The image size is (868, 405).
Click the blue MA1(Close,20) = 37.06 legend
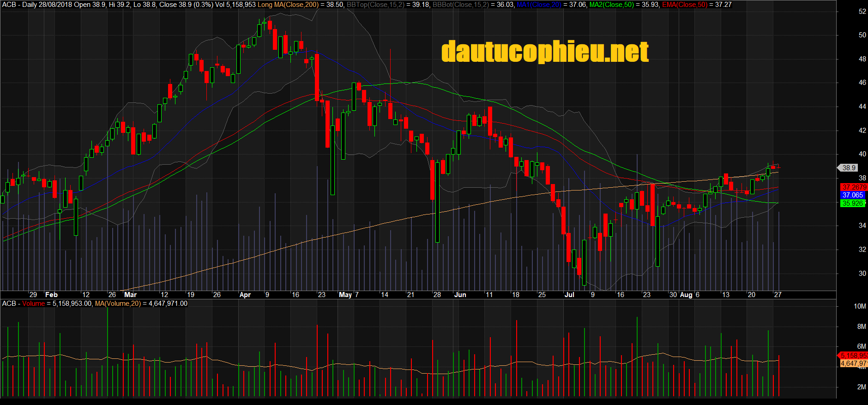(552, 5)
